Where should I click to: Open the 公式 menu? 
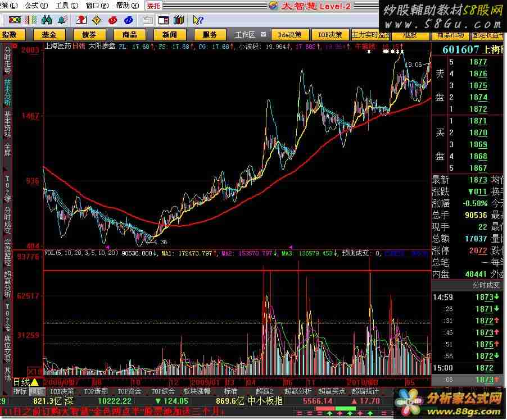pos(36,6)
